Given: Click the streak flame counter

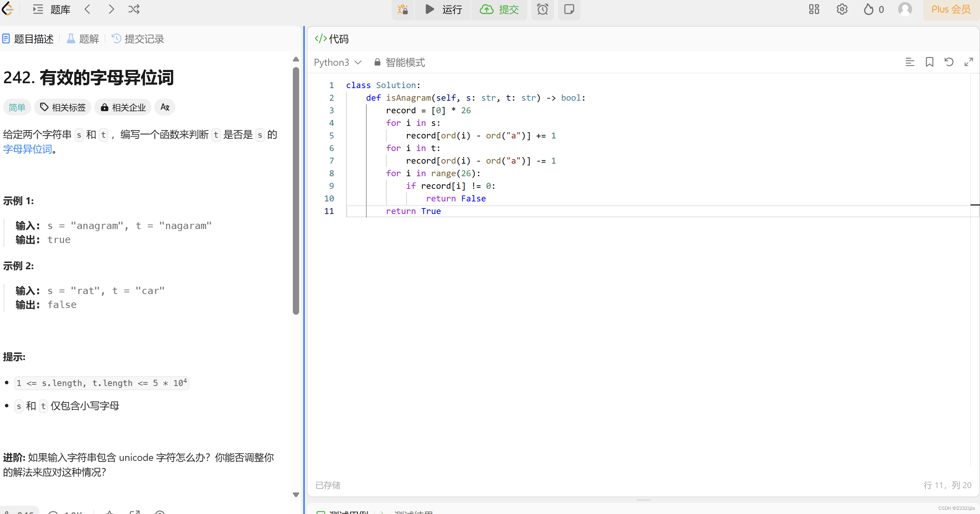Looking at the screenshot, I should click(x=874, y=9).
